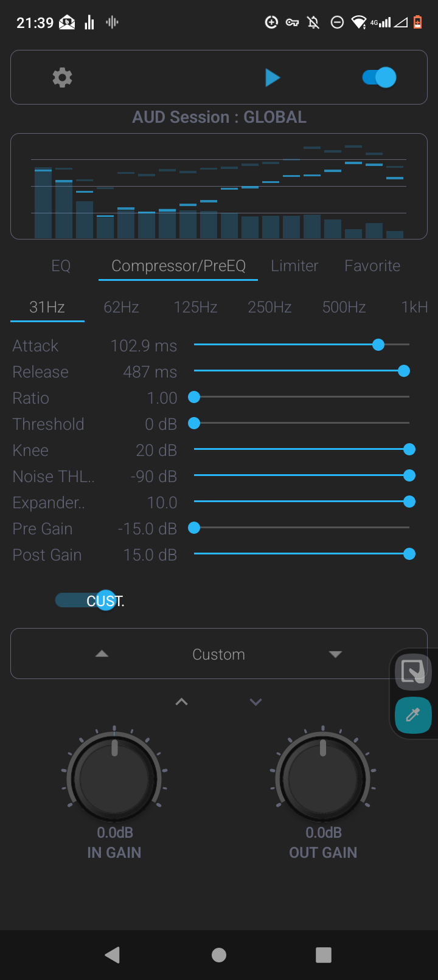Click the down chevron above the knobs
Viewport: 438px width, 980px height.
click(x=256, y=702)
